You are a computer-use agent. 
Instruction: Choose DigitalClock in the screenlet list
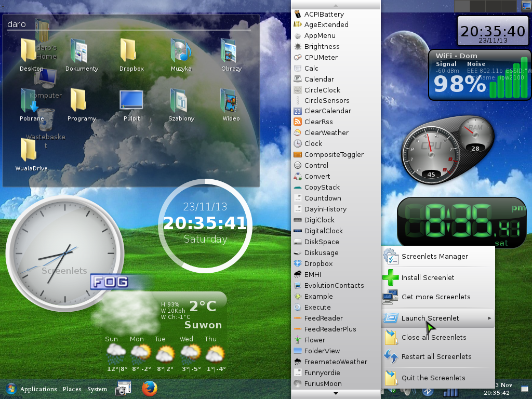pyautogui.click(x=323, y=231)
